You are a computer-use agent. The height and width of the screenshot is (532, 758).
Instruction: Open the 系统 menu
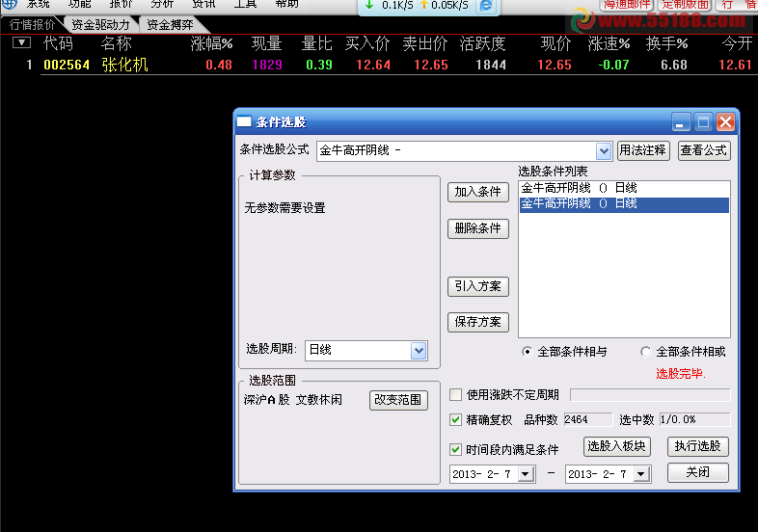pos(38,5)
